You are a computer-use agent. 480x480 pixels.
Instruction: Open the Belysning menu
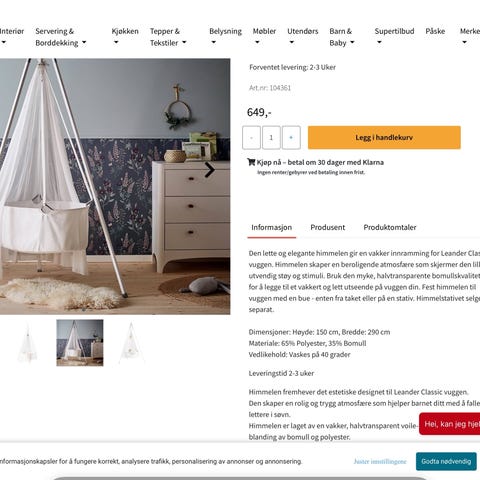(225, 36)
